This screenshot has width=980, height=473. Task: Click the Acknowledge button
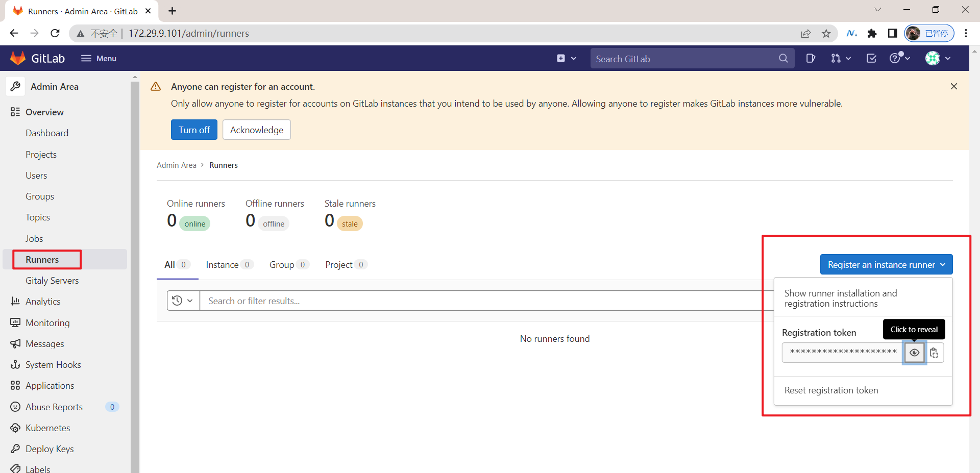[257, 130]
